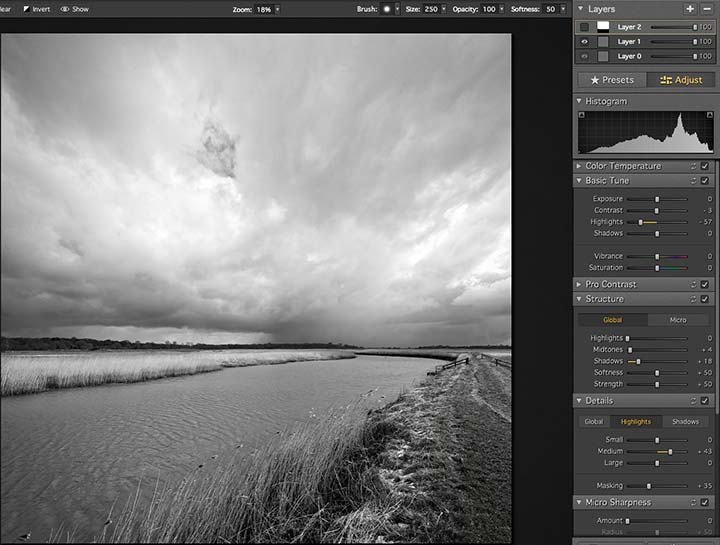Collapse the Basic Tune section
Viewport: 720px width, 545px height.
pyautogui.click(x=579, y=181)
